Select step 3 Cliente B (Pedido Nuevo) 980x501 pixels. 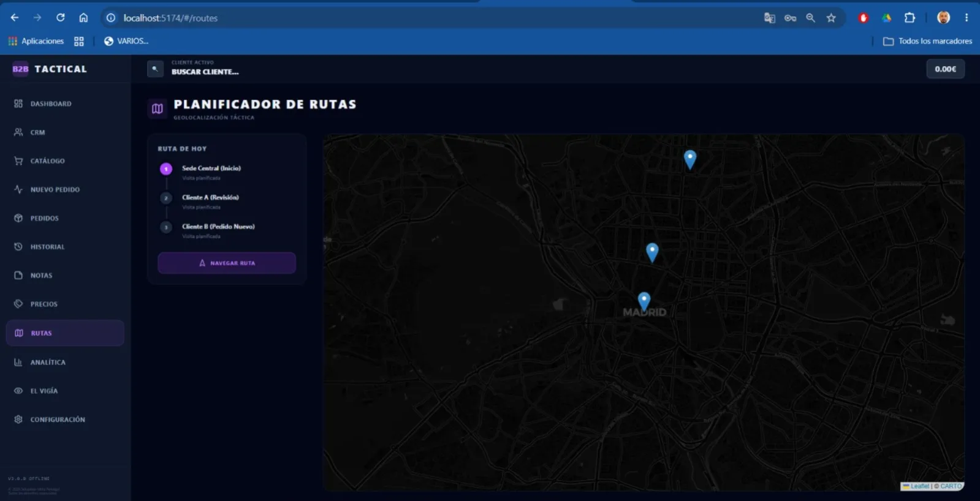point(166,227)
